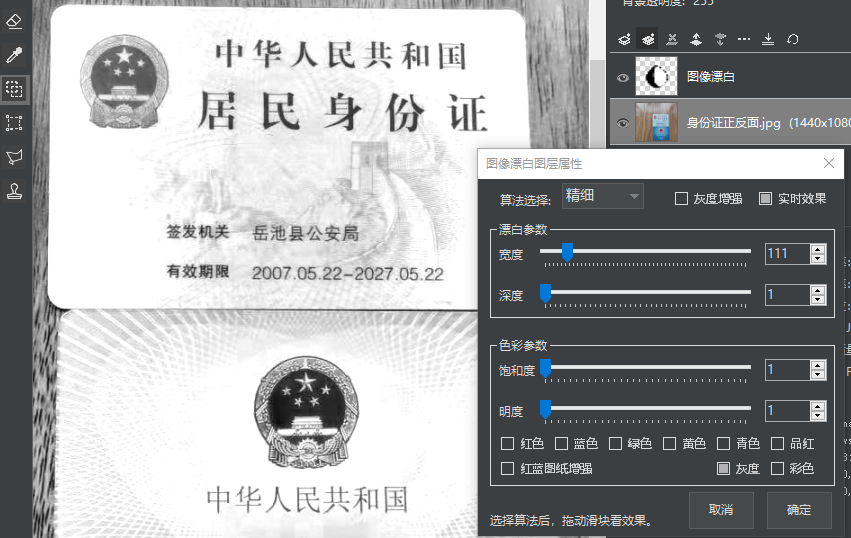Screen dimensions: 851x538
Task: Check the 黄色 color checkbox
Action: pos(669,444)
